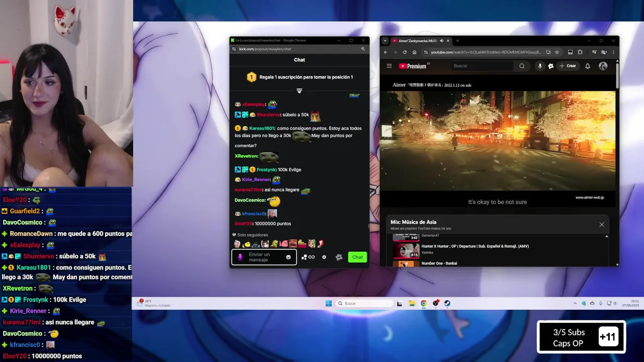Open Kick chat settings gear
Screen dimensions: 644x362
(x=324, y=257)
